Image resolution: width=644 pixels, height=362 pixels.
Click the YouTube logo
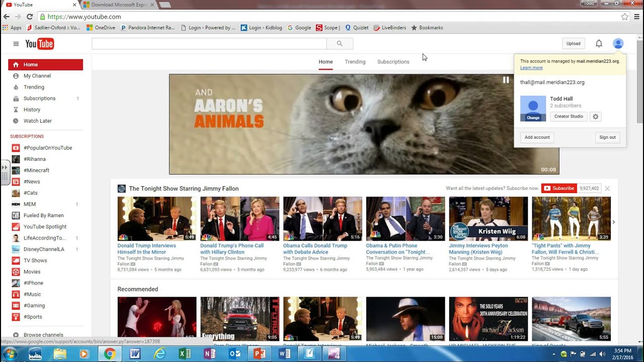(39, 44)
